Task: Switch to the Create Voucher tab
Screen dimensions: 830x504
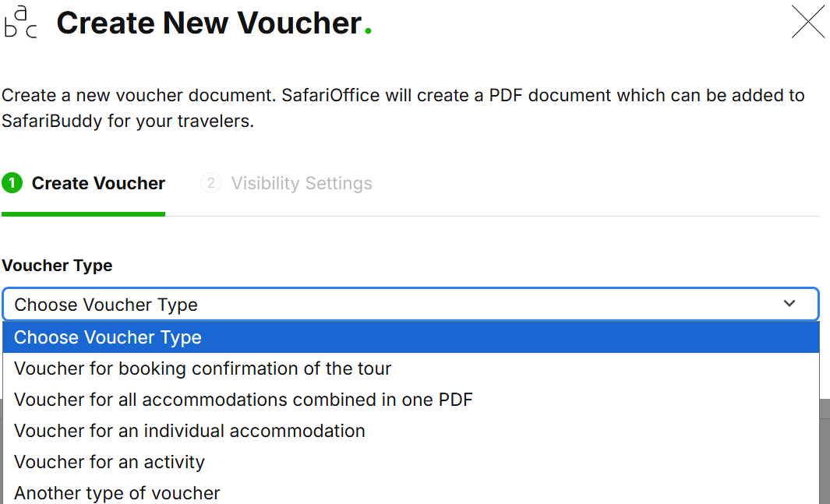Action: point(98,184)
